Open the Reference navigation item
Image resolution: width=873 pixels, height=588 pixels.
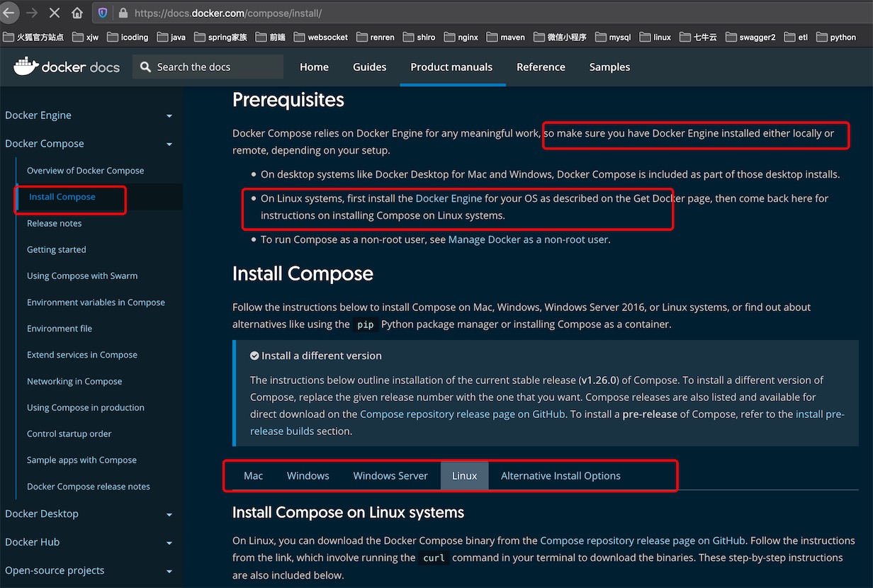[x=541, y=67]
